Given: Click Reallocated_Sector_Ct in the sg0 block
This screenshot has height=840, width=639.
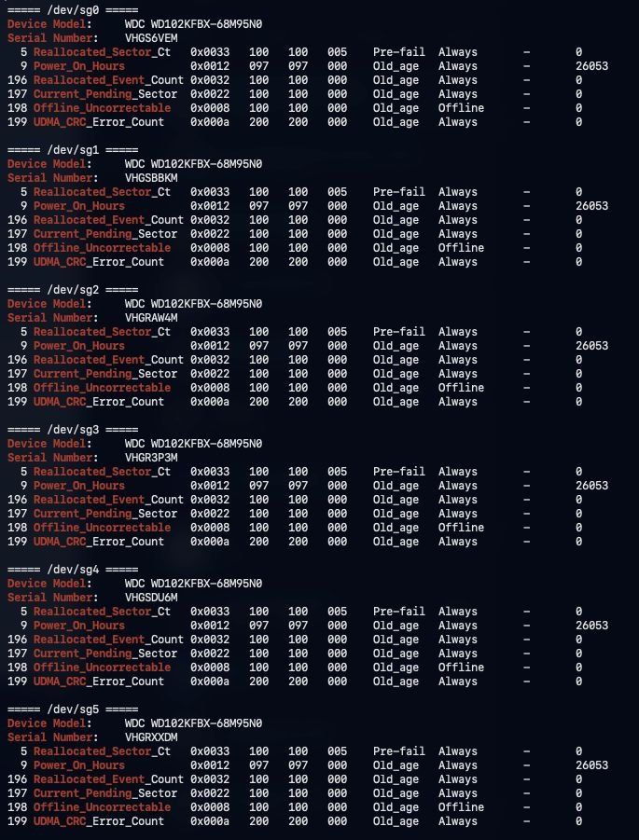Looking at the screenshot, I should 102,52.
